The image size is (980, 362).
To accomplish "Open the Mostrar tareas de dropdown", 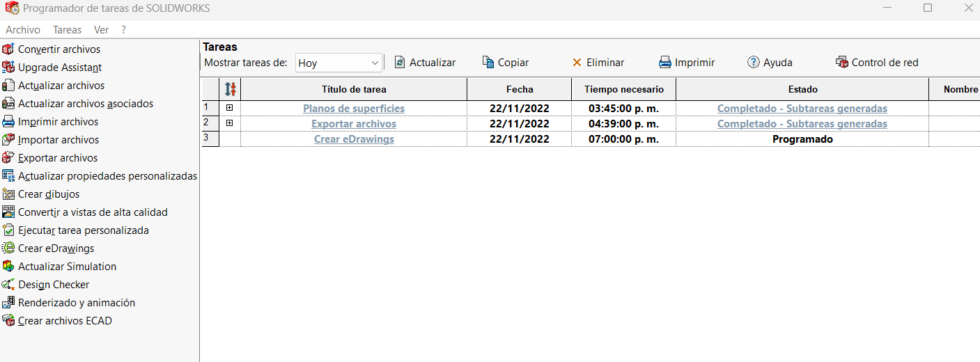I will click(x=339, y=63).
